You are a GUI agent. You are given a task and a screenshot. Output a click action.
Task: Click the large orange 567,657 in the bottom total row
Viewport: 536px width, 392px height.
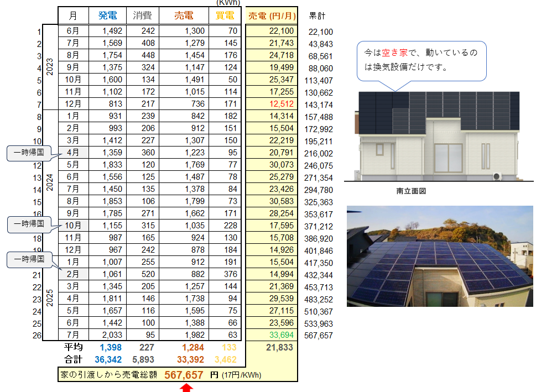tap(184, 375)
